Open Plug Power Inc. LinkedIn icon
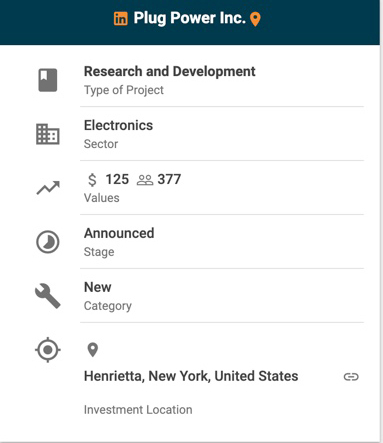Screen dimensions: 383x443 point(120,19)
